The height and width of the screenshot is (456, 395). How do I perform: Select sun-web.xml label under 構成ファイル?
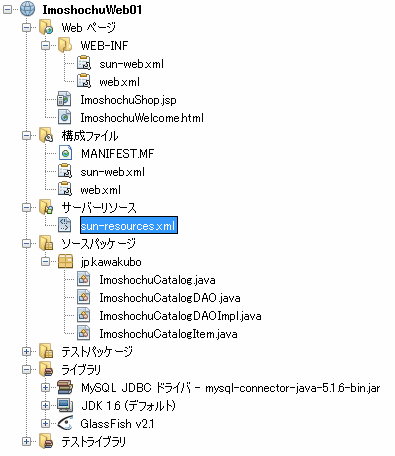pyautogui.click(x=113, y=172)
